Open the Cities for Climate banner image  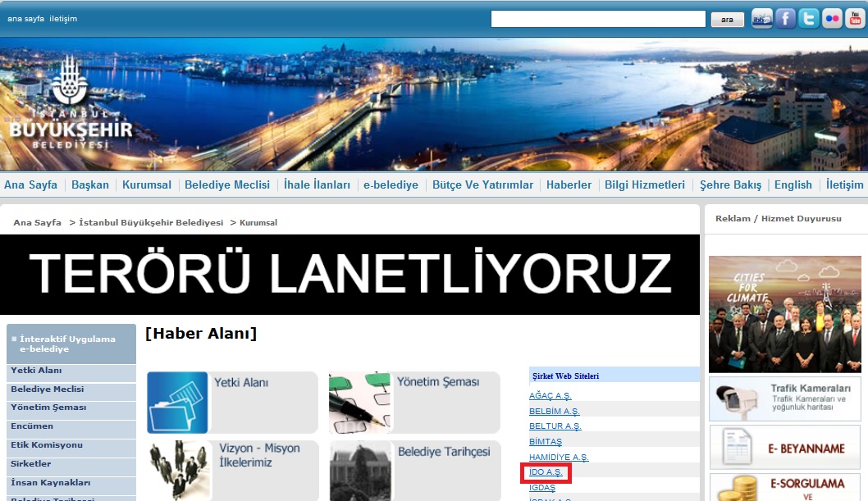774,314
